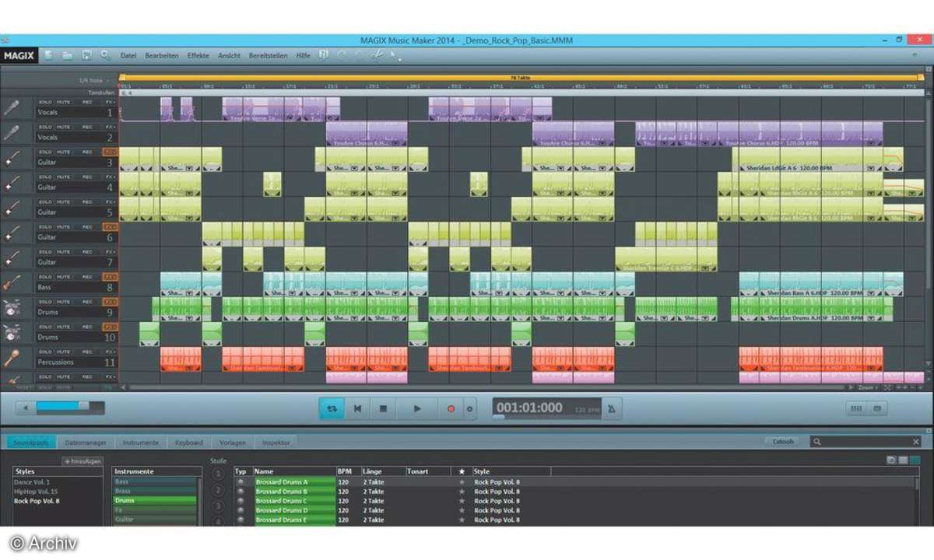Viewport: 934px width, 560px height.
Task: Click the guitar icon of Guitar track 5
Action: tap(12, 208)
